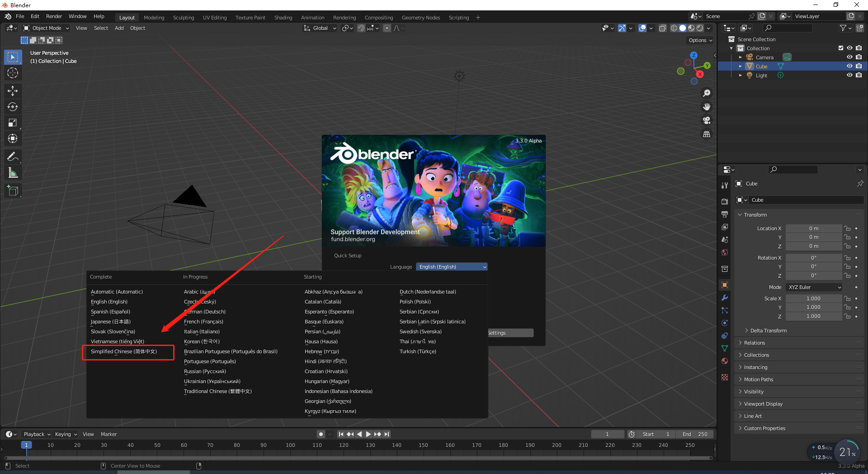
Task: Open the View Layer properties tab
Action: point(725,227)
